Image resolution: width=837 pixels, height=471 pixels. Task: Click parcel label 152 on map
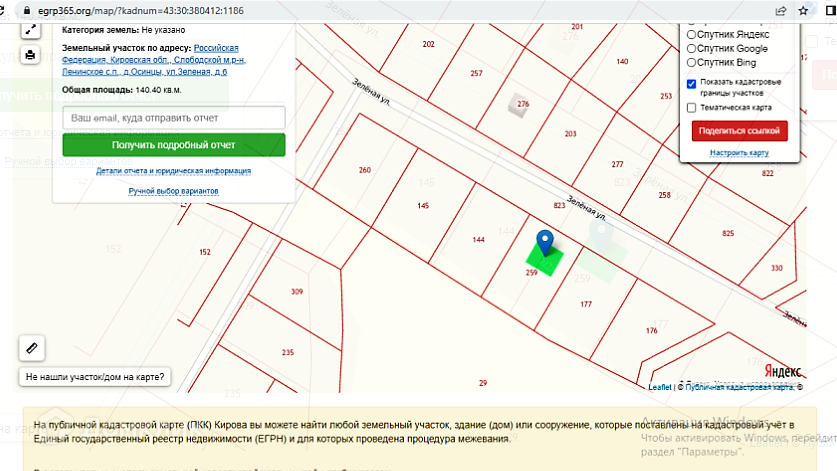pos(205,252)
